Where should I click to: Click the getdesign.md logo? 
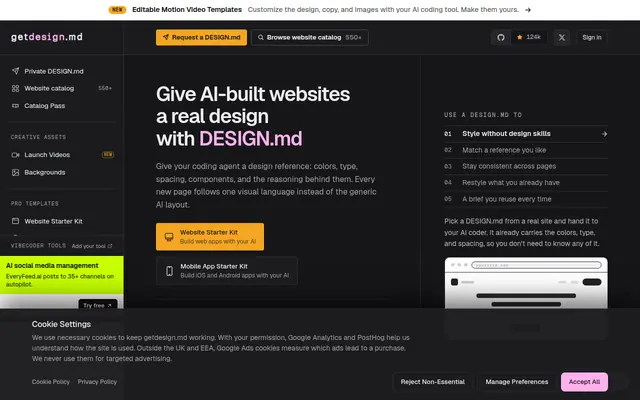47,37
